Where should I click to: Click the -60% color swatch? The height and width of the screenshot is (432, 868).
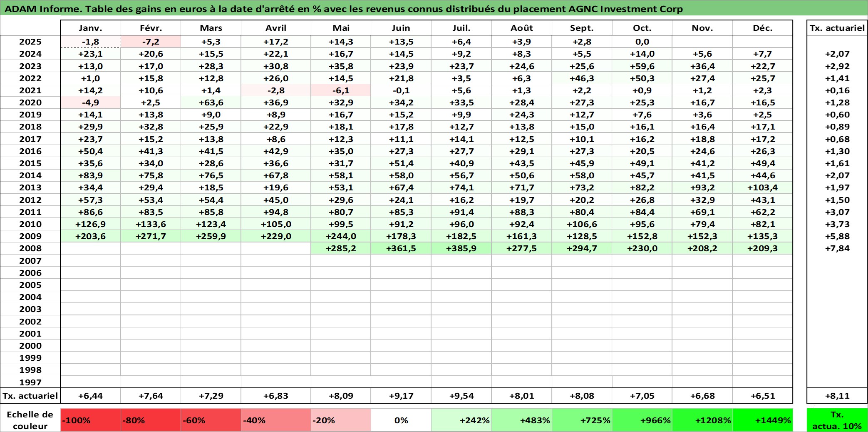[211, 420]
